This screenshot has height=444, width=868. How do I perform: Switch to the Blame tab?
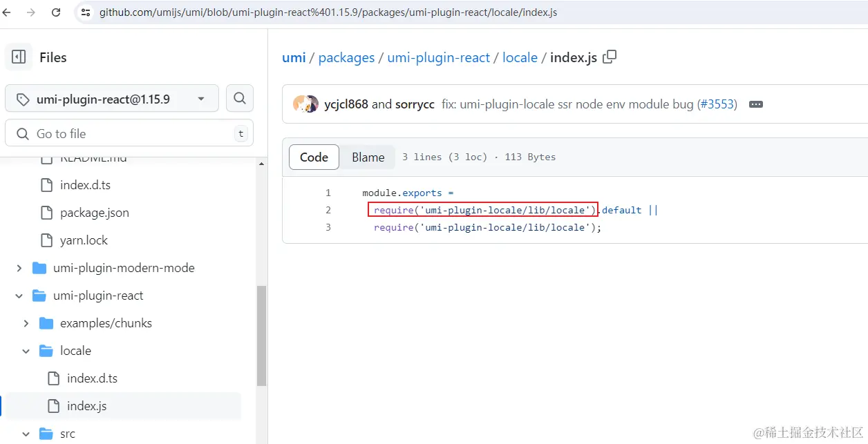pos(368,157)
